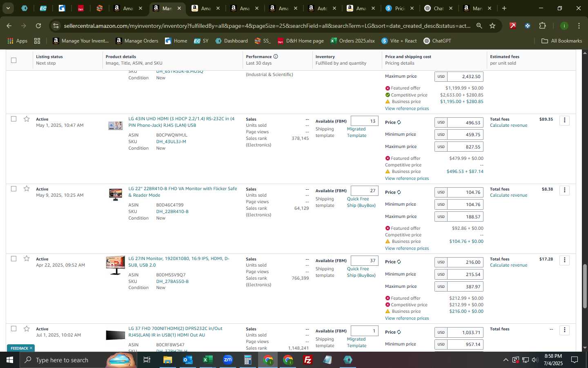Open Chrome three-dot menu

(579, 26)
